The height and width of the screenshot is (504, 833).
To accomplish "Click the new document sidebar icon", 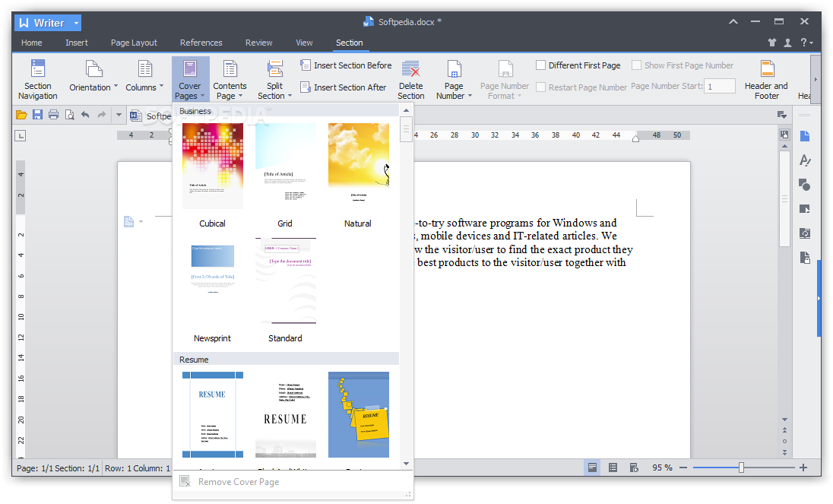I will coord(805,136).
